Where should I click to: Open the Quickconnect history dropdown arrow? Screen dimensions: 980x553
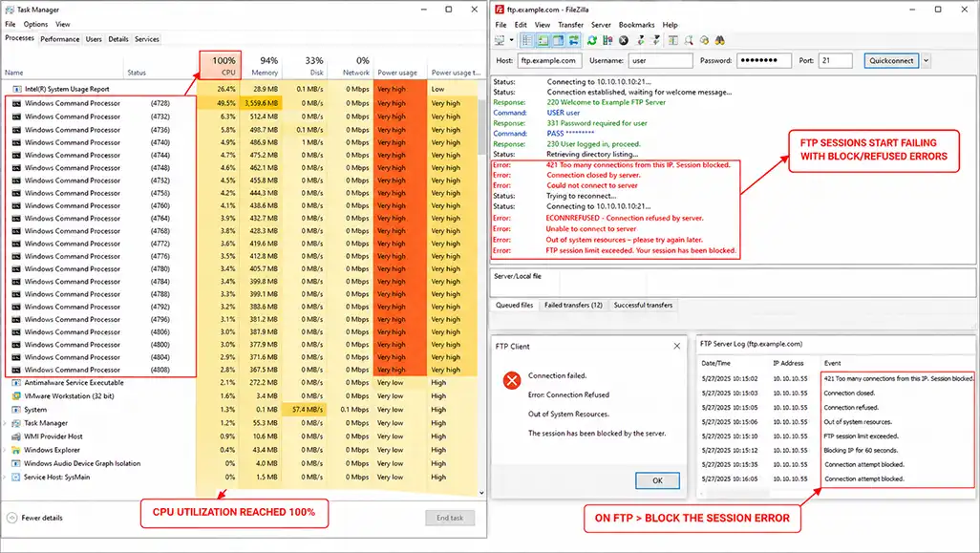pyautogui.click(x=927, y=60)
